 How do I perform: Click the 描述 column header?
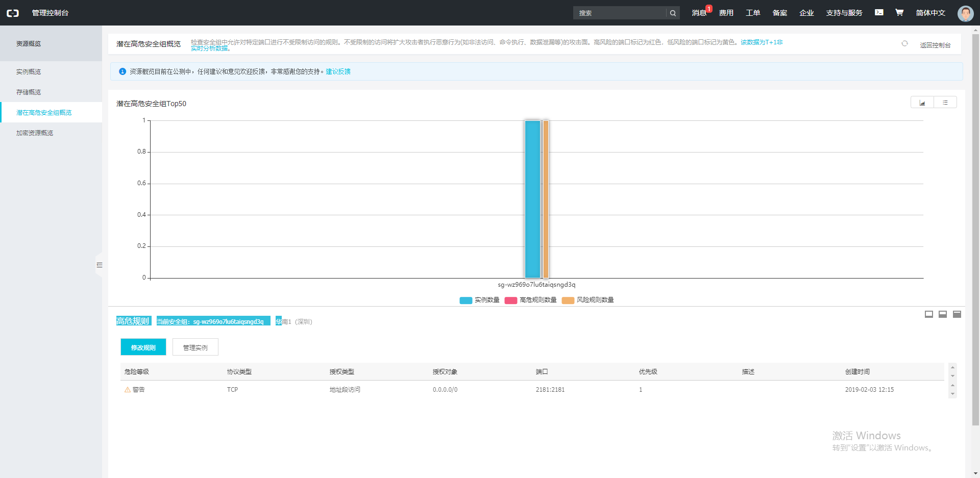[748, 372]
